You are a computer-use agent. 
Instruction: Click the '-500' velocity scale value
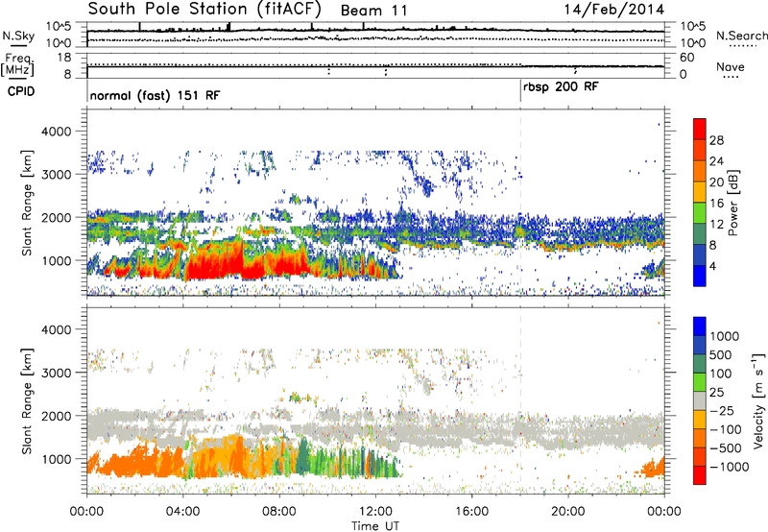click(725, 448)
